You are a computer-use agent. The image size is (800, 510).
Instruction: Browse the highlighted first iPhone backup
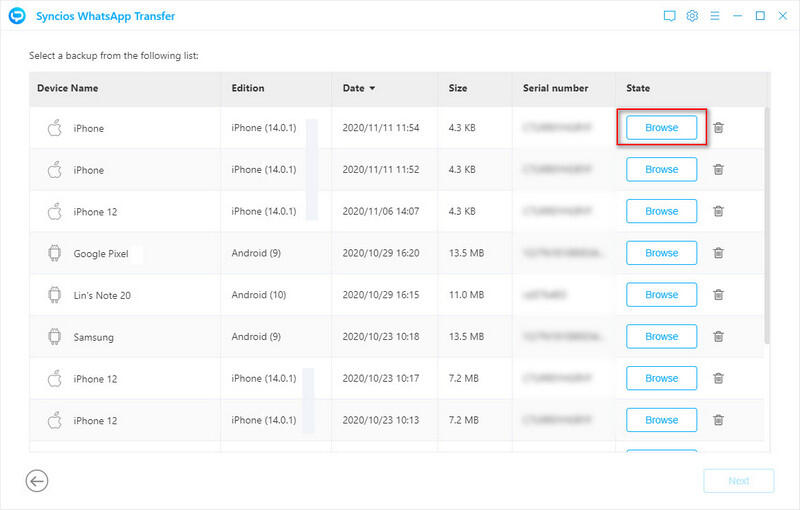[x=661, y=128]
